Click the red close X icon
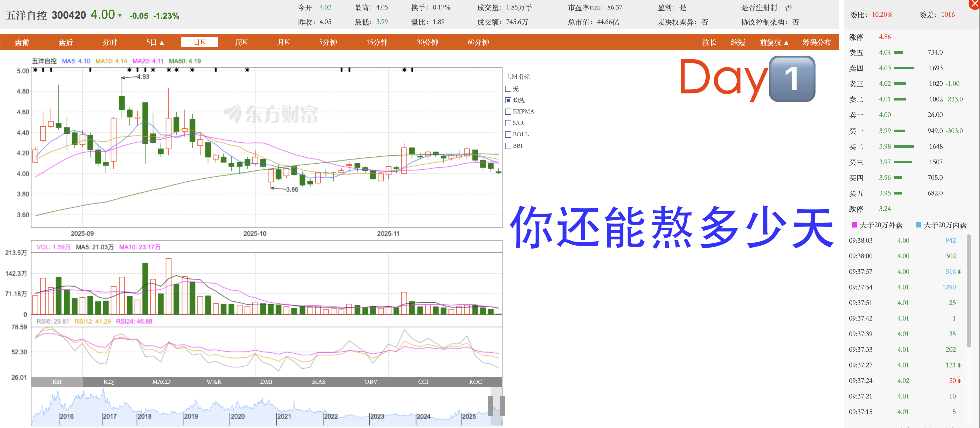980x428 pixels. tap(975, 4)
